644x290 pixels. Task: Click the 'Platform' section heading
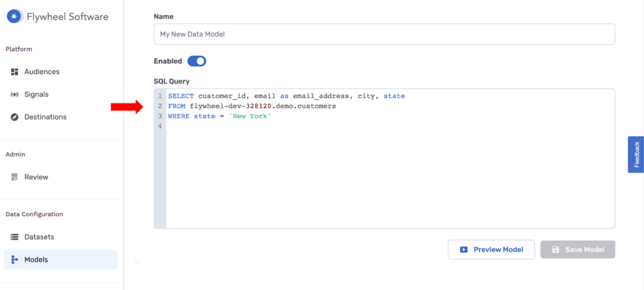tap(19, 49)
